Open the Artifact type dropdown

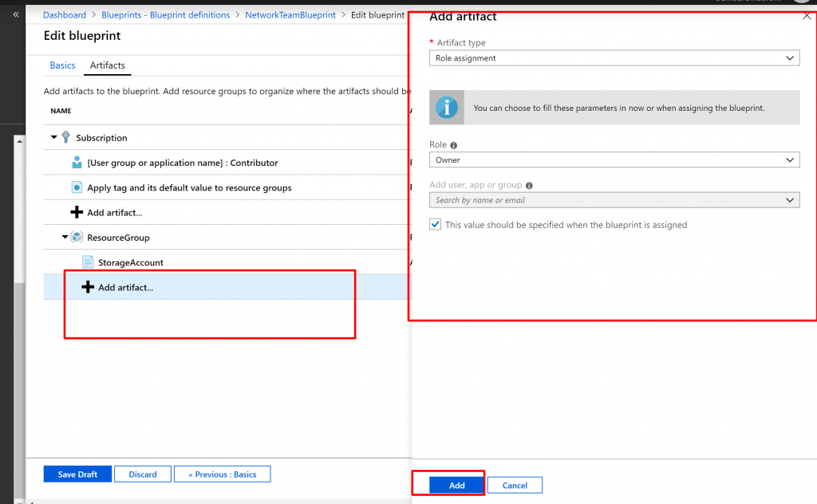coord(614,58)
